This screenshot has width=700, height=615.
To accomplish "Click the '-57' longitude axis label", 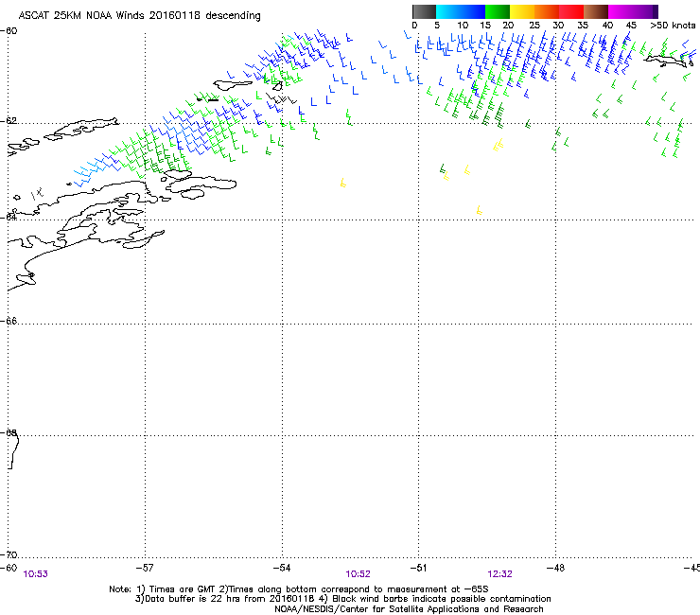I will (x=145, y=568).
